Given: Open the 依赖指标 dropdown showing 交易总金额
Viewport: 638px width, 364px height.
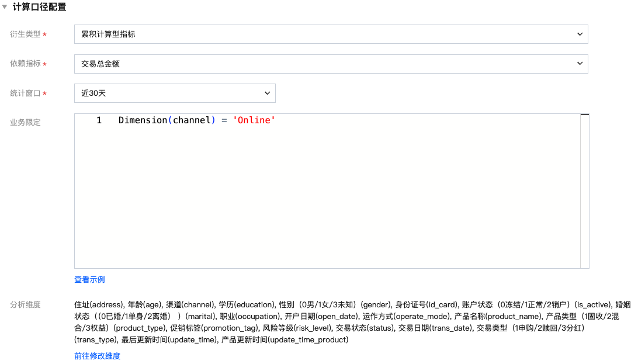Looking at the screenshot, I should click(331, 64).
